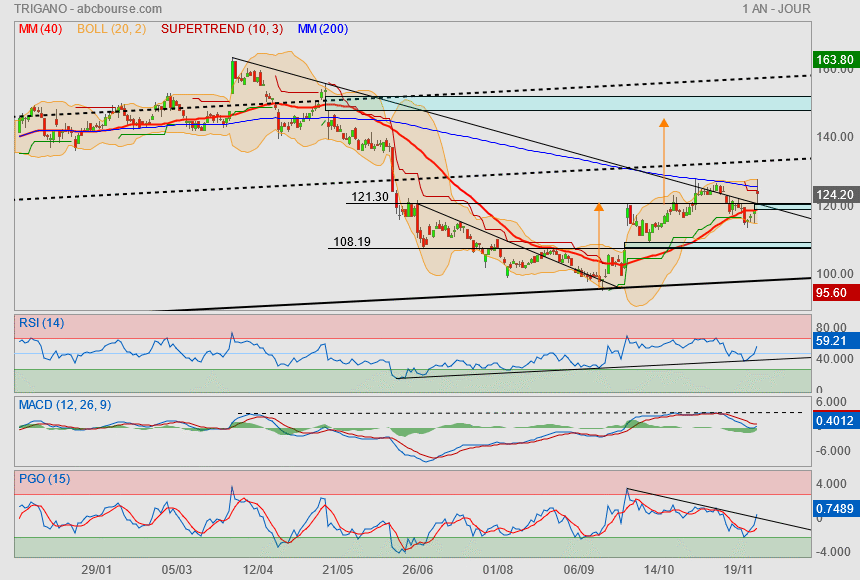Click the TRIGANO - abcbourse.com title
This screenshot has height=580, width=860.
pyautogui.click(x=88, y=9)
